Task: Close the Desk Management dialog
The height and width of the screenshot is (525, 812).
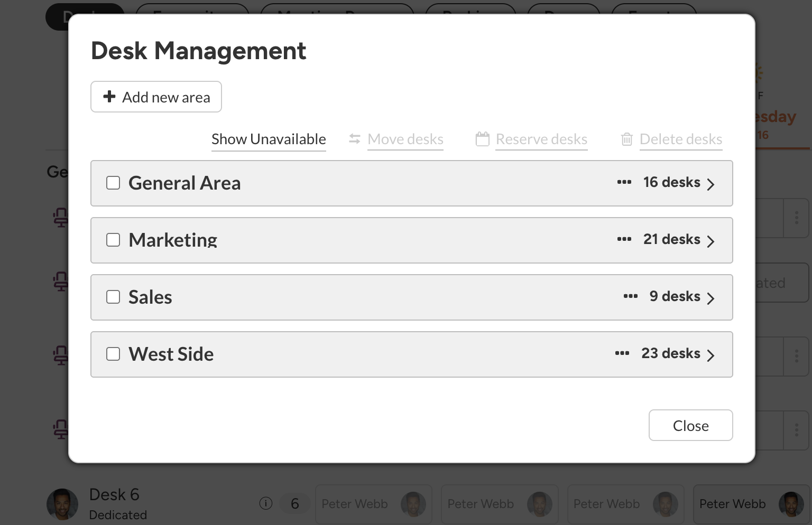Action: (690, 425)
